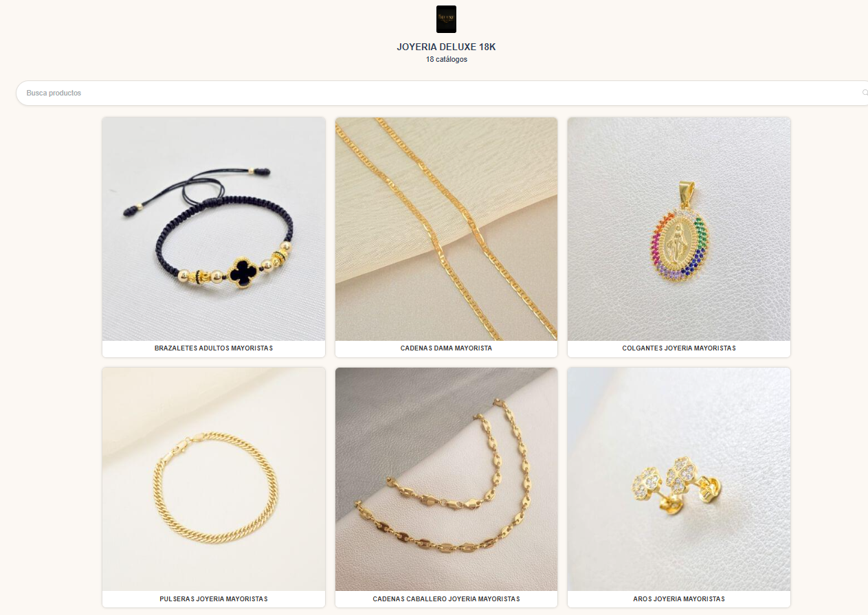Click the magnifier search icon
The width and height of the screenshot is (868, 615).
[x=865, y=93]
